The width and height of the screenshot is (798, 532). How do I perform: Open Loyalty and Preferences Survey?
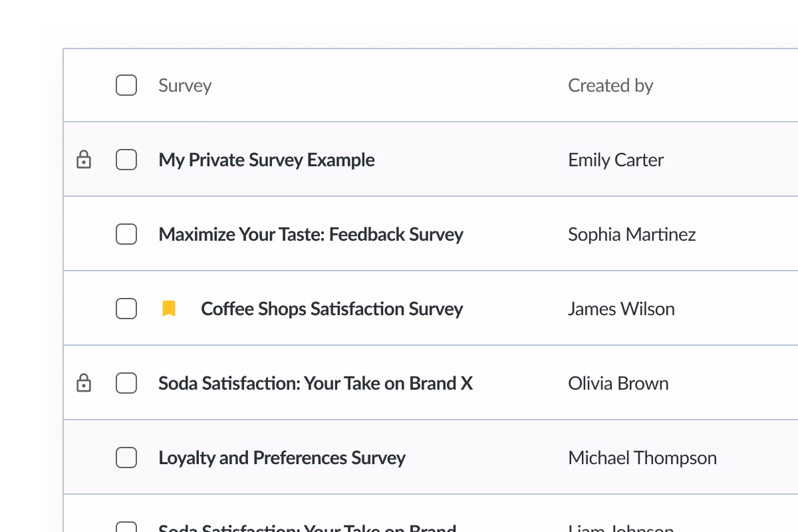282,458
